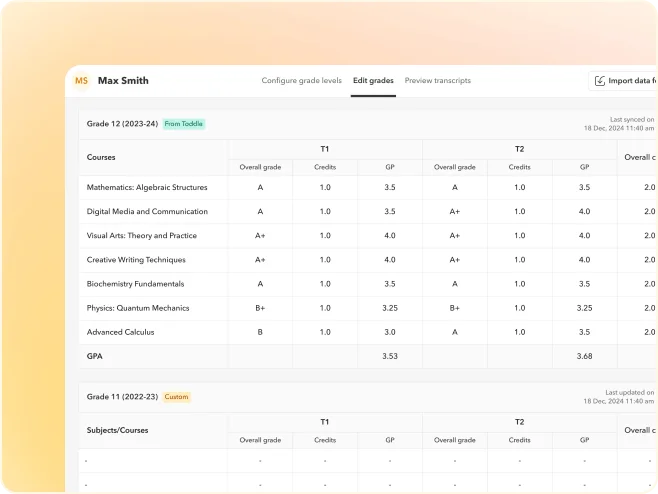Click the Visual Arts: Theory and Practice course

pyautogui.click(x=141, y=236)
